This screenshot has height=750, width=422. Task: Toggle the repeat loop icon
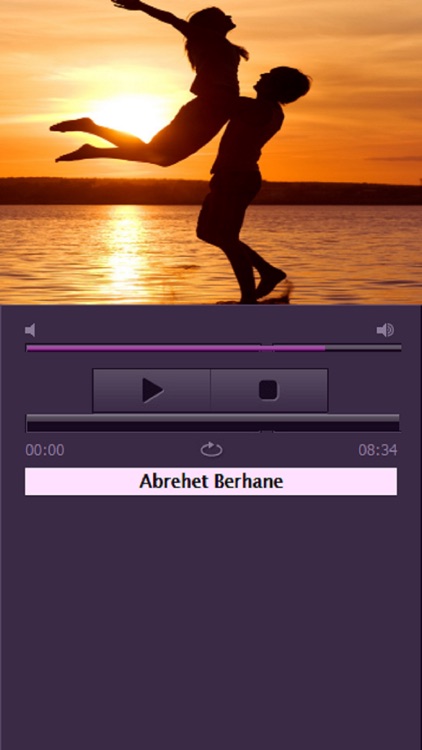(x=211, y=450)
